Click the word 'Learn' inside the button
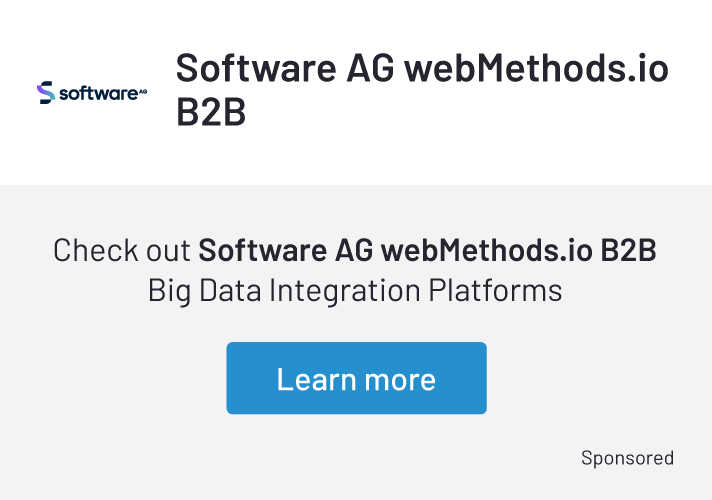The width and height of the screenshot is (712, 500). point(316,379)
